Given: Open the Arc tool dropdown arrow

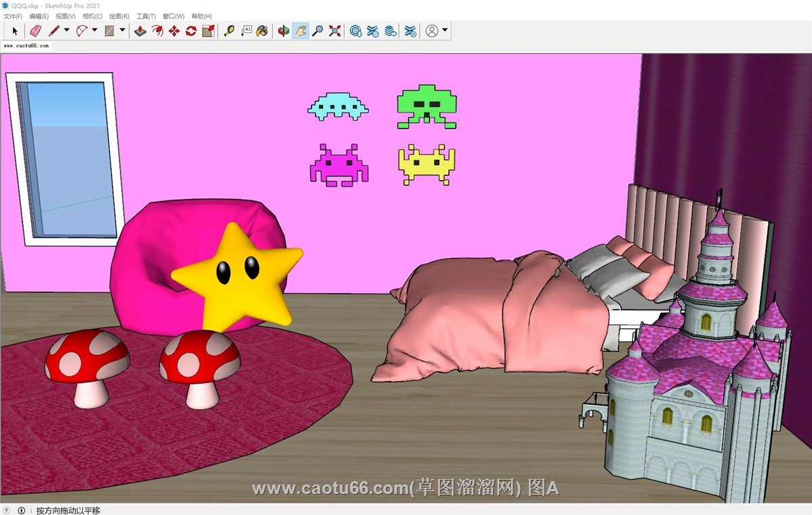Looking at the screenshot, I should pyautogui.click(x=94, y=30).
